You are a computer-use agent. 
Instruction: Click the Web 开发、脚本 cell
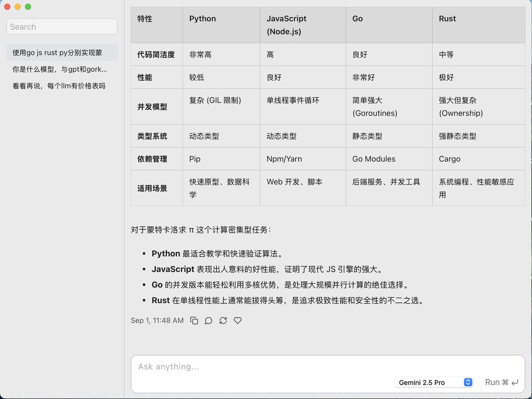point(303,188)
